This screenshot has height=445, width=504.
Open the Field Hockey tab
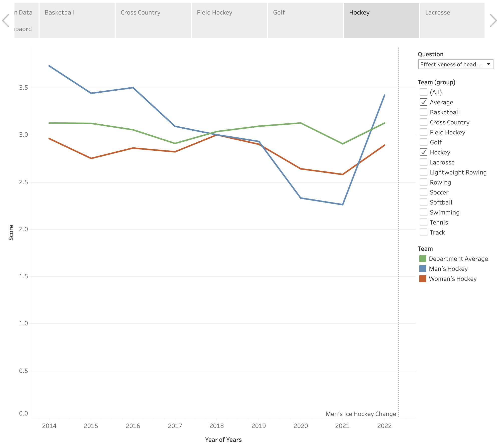tap(229, 21)
